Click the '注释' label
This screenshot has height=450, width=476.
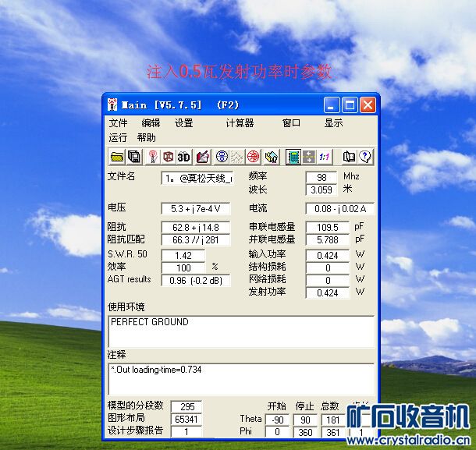(x=116, y=355)
